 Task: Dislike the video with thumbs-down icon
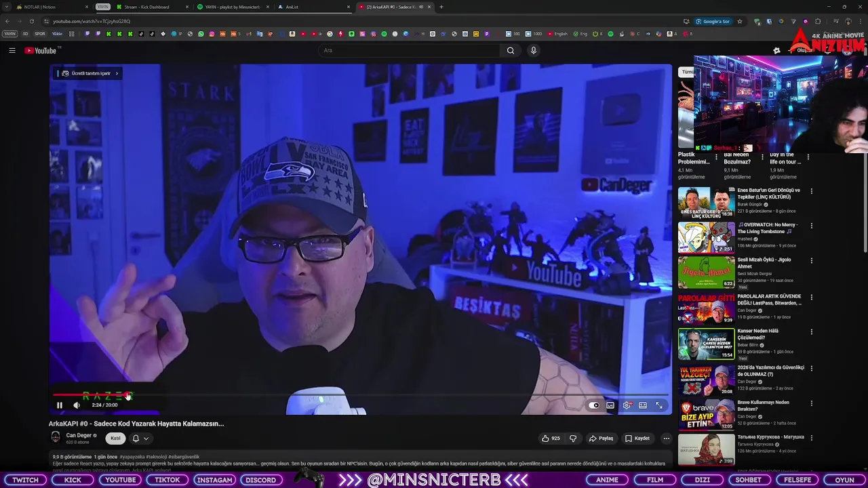point(573,439)
